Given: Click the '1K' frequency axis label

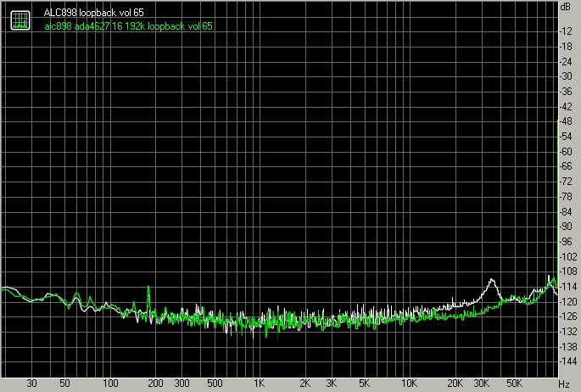Looking at the screenshot, I should (259, 384).
